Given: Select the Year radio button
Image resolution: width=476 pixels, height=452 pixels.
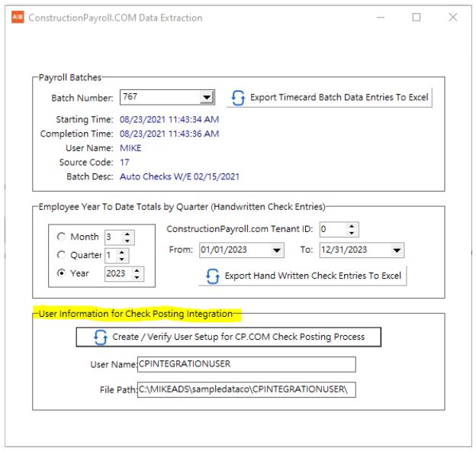Looking at the screenshot, I should click(61, 273).
